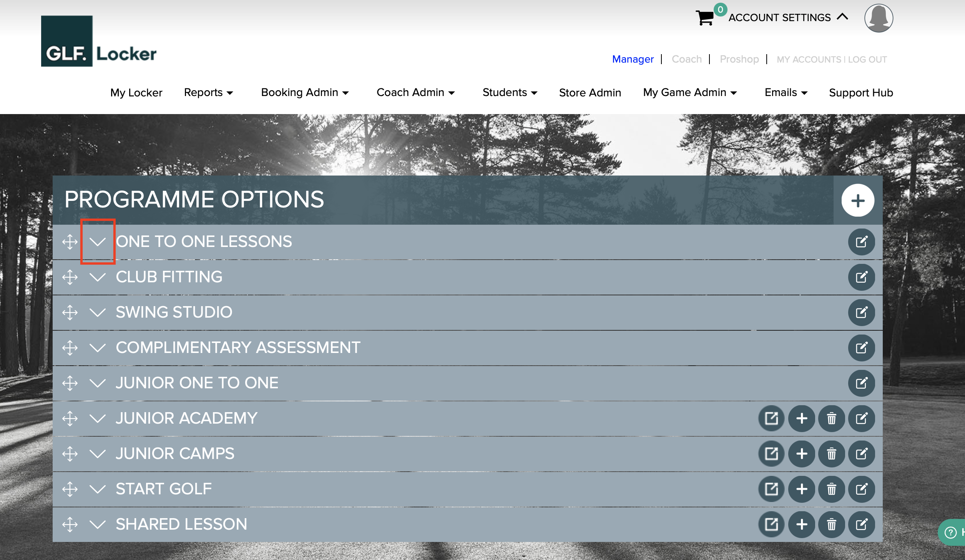Expand the Junior Academy row

98,418
